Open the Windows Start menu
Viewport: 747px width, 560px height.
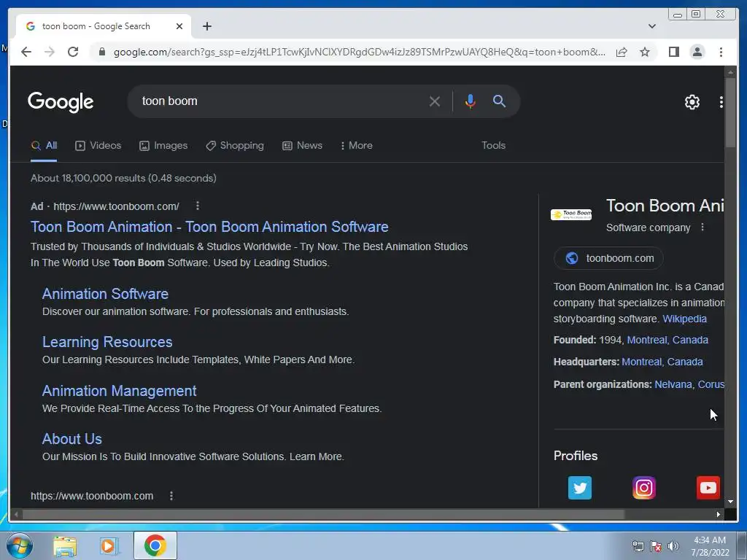tap(19, 545)
